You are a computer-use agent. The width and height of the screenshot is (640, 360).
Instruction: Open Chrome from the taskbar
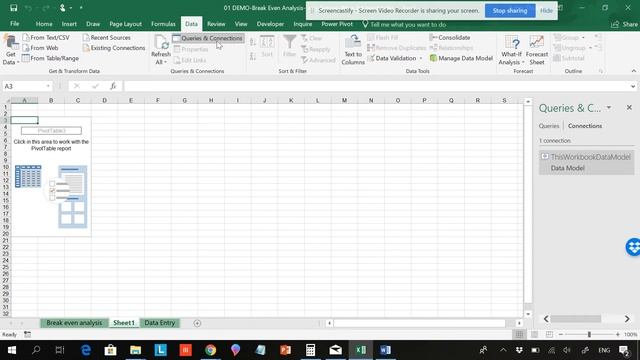pyautogui.click(x=210, y=350)
